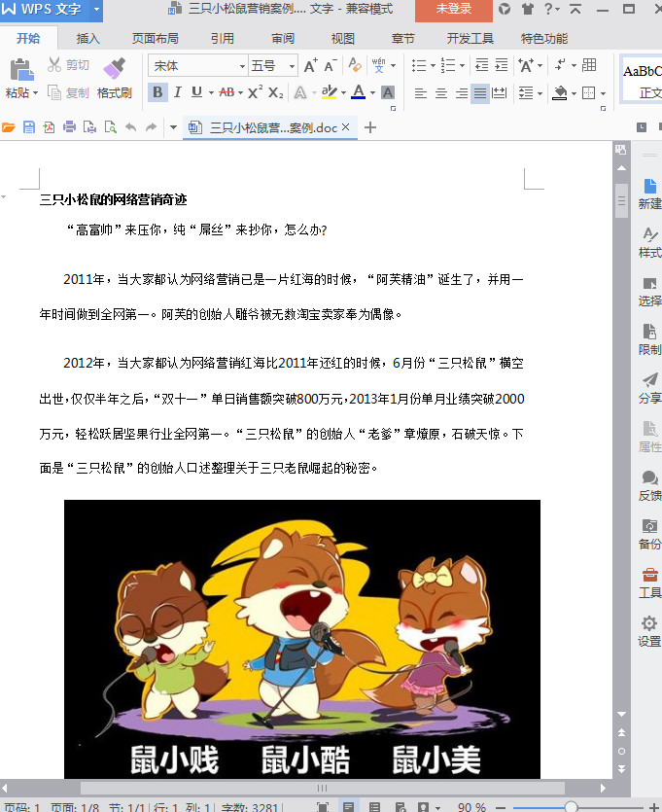The height and width of the screenshot is (812, 662).
Task: Center align text
Action: click(441, 93)
